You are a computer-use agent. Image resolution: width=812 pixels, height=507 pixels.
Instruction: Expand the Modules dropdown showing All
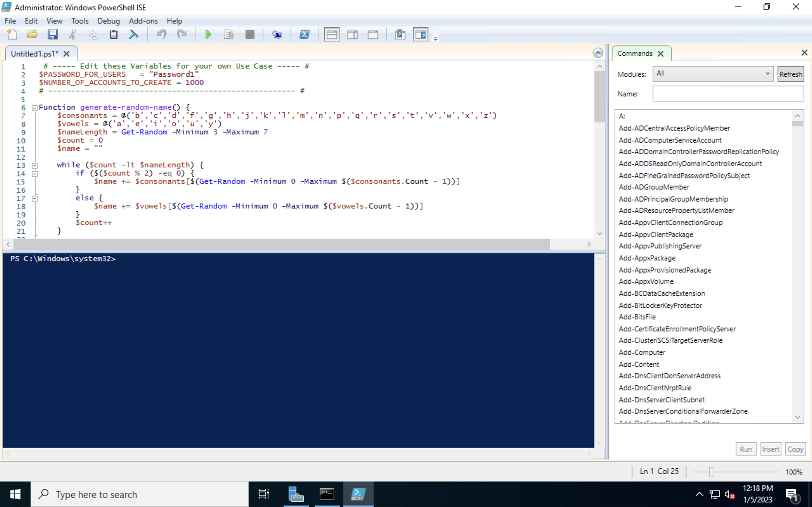coord(713,74)
